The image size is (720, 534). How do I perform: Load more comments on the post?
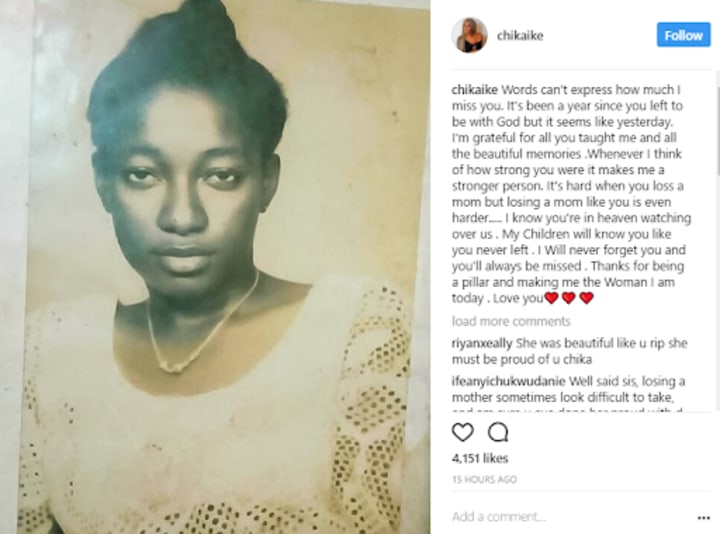tap(511, 321)
